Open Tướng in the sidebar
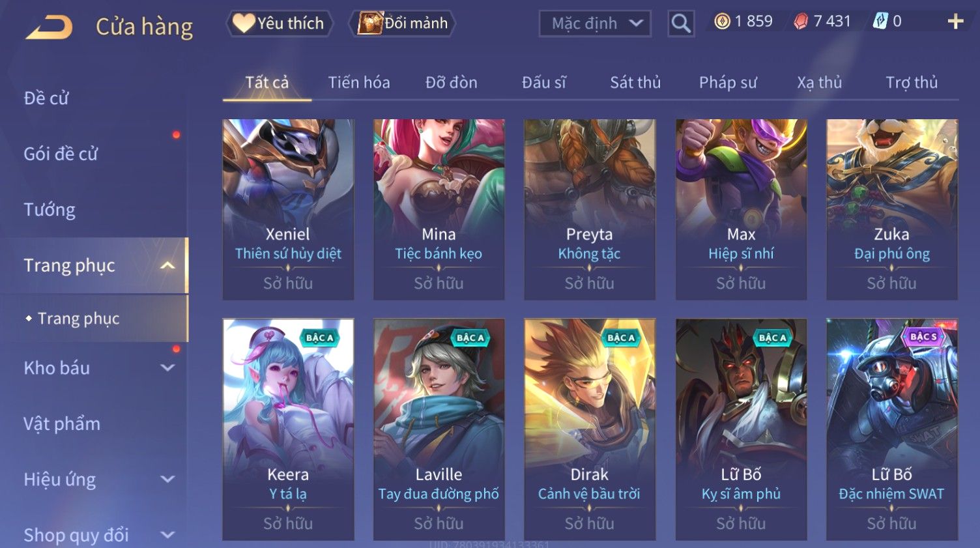 point(50,210)
